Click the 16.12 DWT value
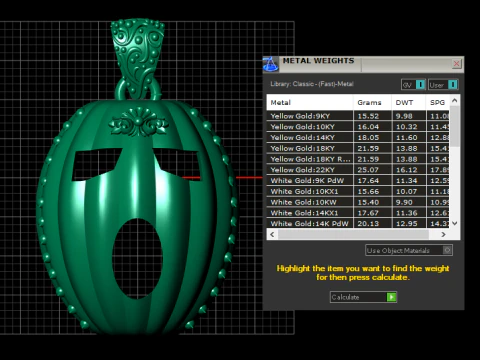This screenshot has width=480, height=360. 406,170
